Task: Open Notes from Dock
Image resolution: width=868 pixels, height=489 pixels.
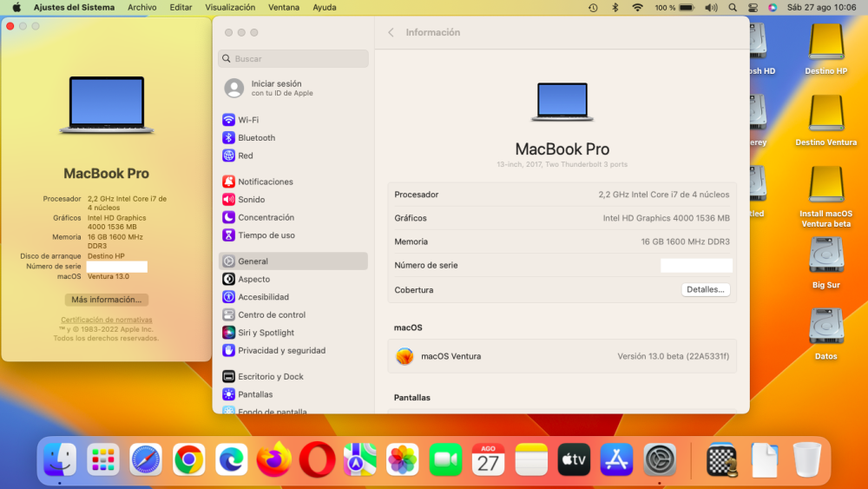Action: (531, 459)
